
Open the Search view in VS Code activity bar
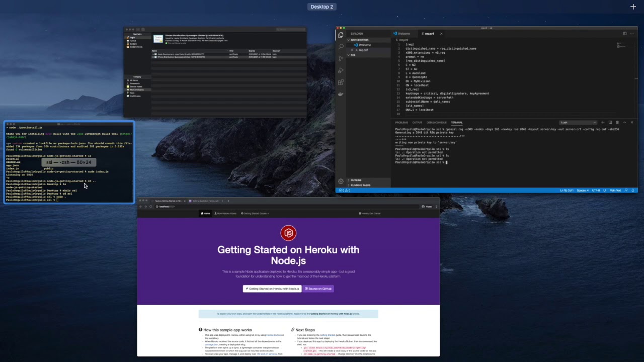[x=341, y=47]
